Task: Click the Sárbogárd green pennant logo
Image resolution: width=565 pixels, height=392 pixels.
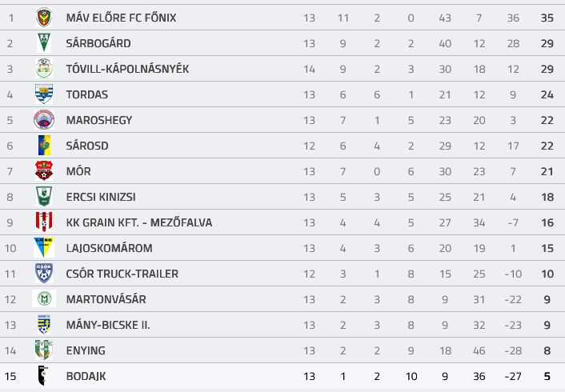Action: coord(44,43)
